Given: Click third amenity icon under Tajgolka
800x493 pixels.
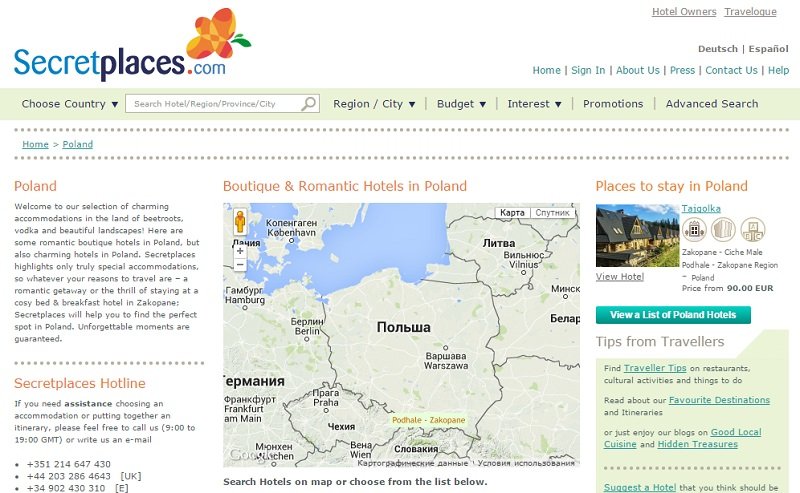Looking at the screenshot, I should [x=752, y=229].
